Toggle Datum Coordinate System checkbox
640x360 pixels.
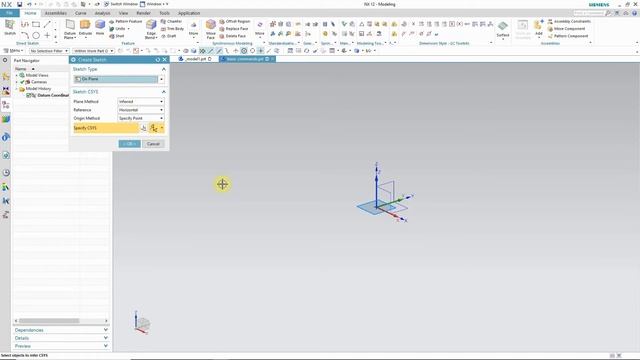point(29,95)
